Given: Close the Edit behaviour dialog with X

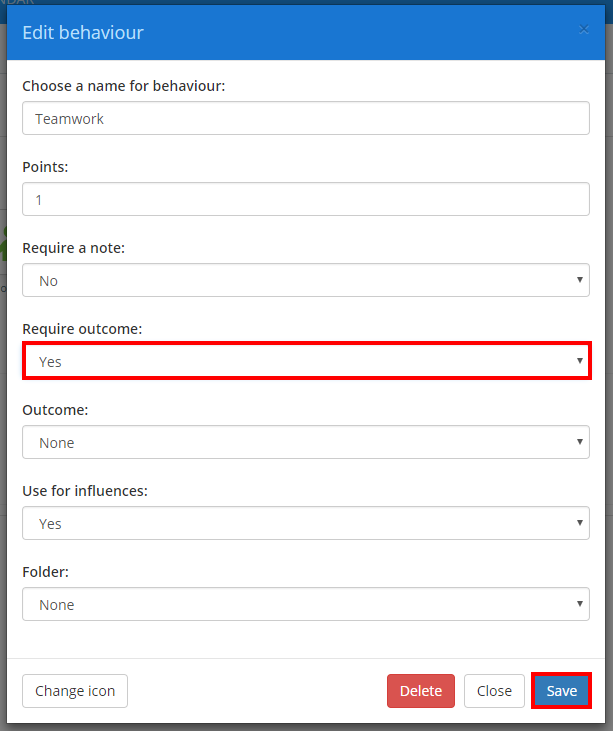Looking at the screenshot, I should click(x=584, y=30).
